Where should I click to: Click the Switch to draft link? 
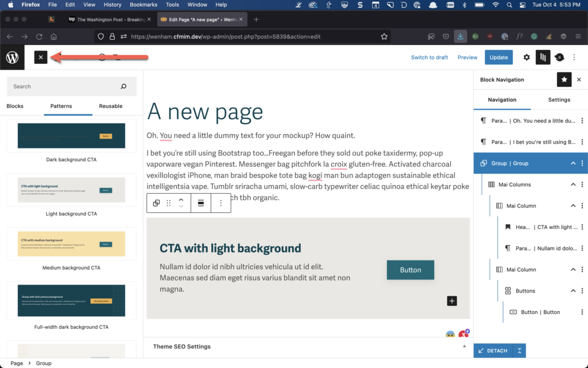[x=430, y=57]
